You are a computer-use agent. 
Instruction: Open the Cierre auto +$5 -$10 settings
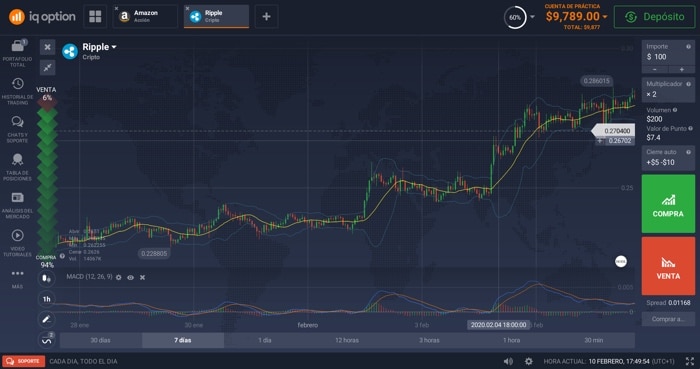(668, 158)
